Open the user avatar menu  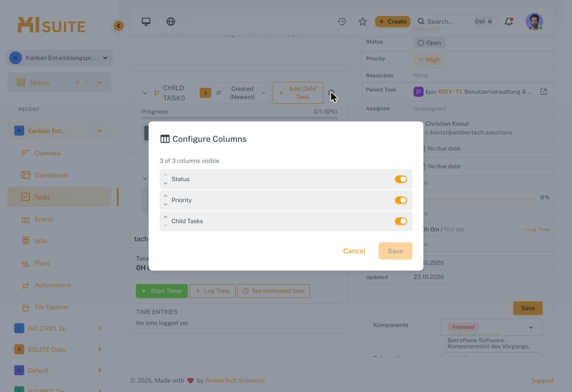534,21
